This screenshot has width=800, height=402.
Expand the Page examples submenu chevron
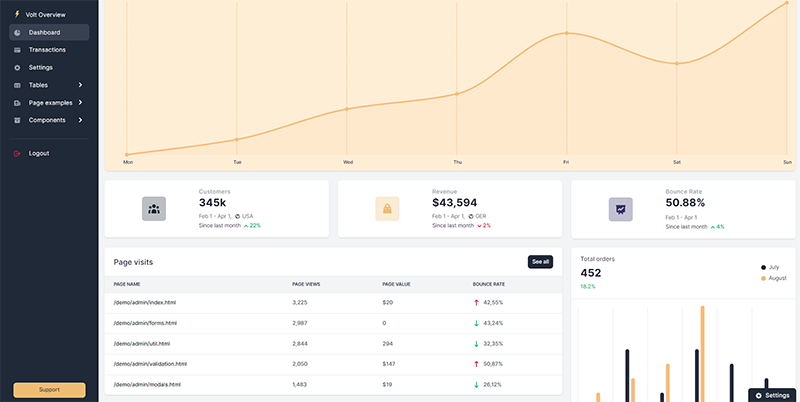coord(80,103)
